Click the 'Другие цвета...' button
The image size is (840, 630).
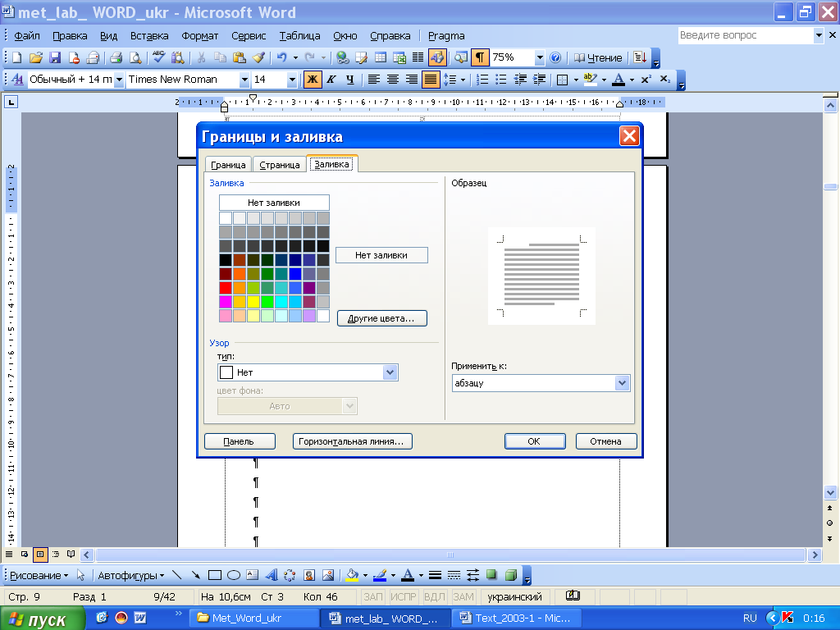coord(381,318)
